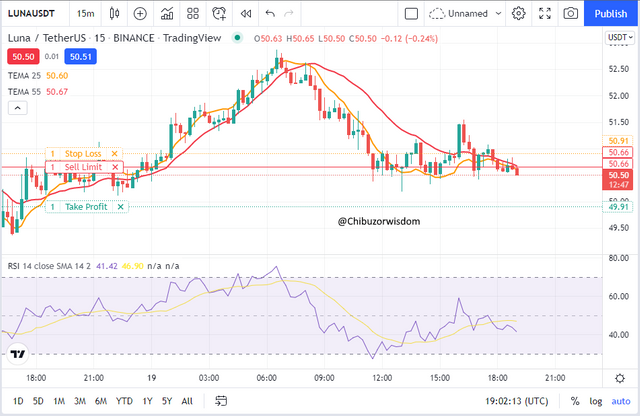
Task: Add symbol to compare with plus icon
Action: [x=140, y=13]
